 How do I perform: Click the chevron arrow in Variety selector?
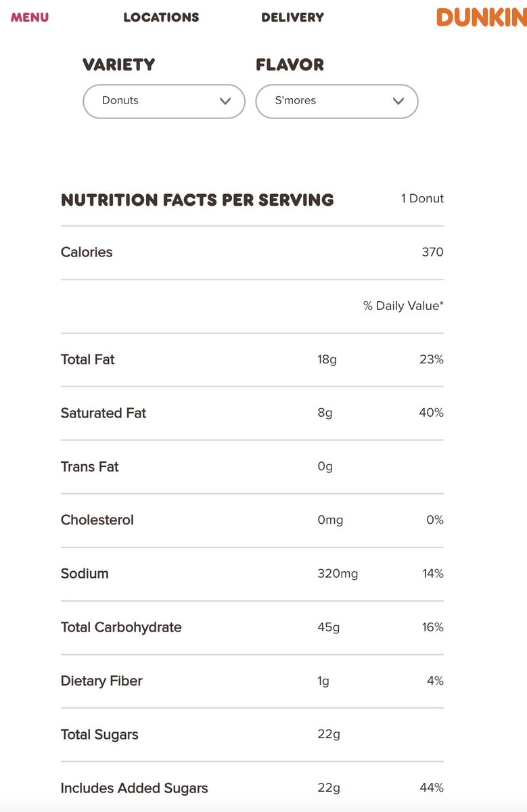pyautogui.click(x=225, y=101)
